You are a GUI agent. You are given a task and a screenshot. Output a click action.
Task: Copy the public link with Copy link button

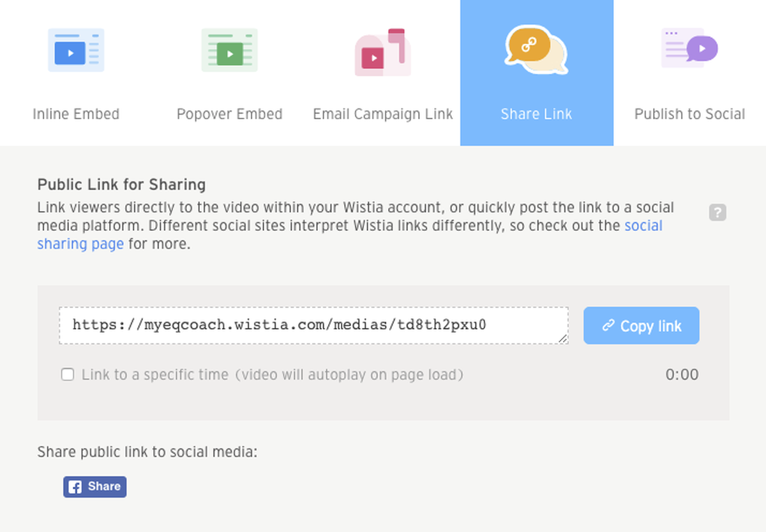coord(642,326)
